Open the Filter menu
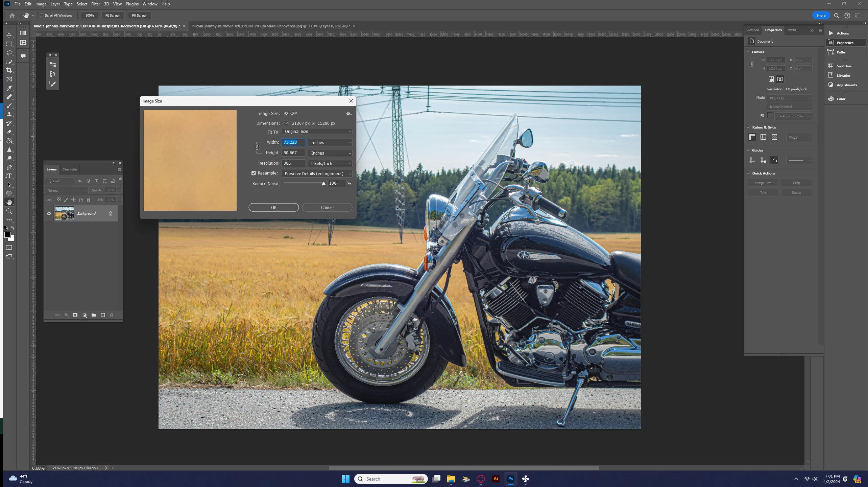The image size is (868, 487). [x=96, y=4]
